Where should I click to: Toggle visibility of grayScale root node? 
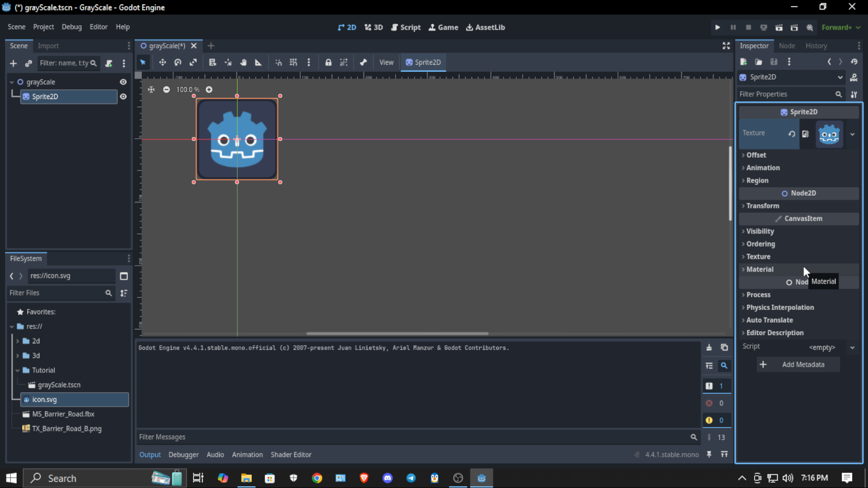pyautogui.click(x=123, y=82)
